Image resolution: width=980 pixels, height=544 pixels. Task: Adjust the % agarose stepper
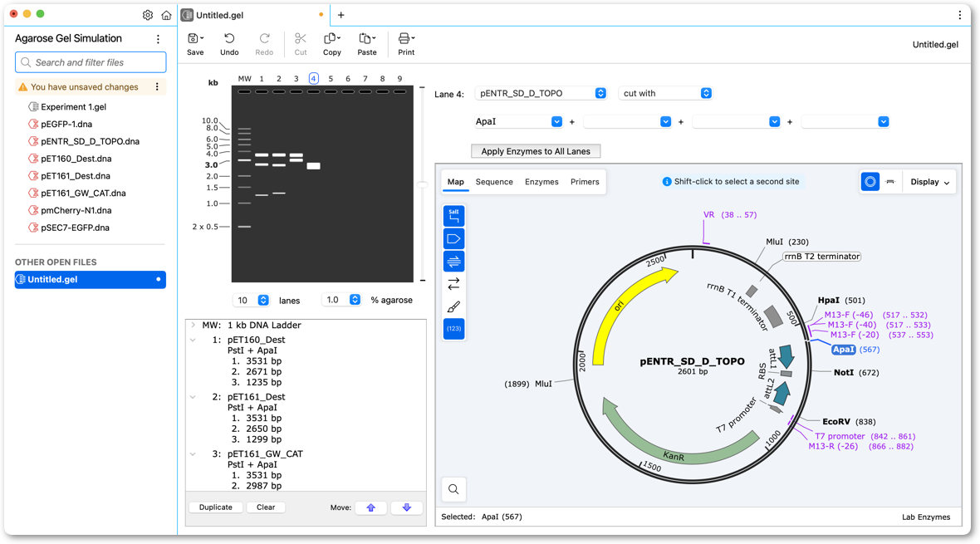click(355, 300)
